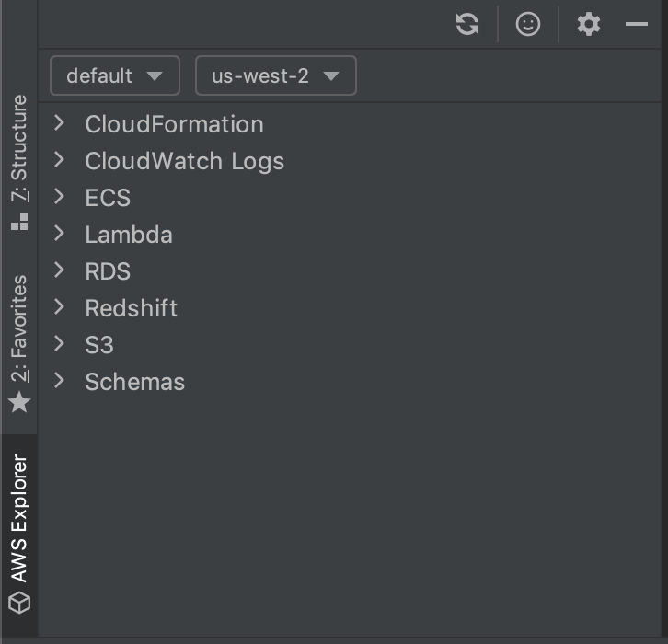Select the Schemas tree item

[x=134, y=381]
